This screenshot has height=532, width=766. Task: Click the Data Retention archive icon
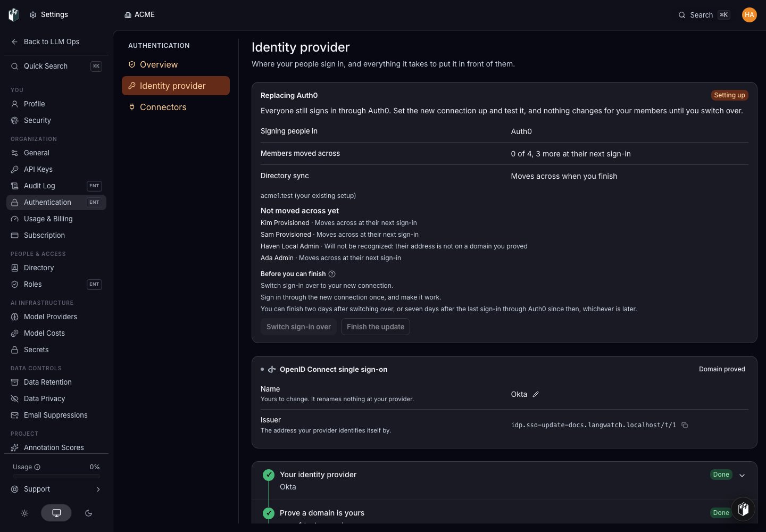pyautogui.click(x=15, y=383)
